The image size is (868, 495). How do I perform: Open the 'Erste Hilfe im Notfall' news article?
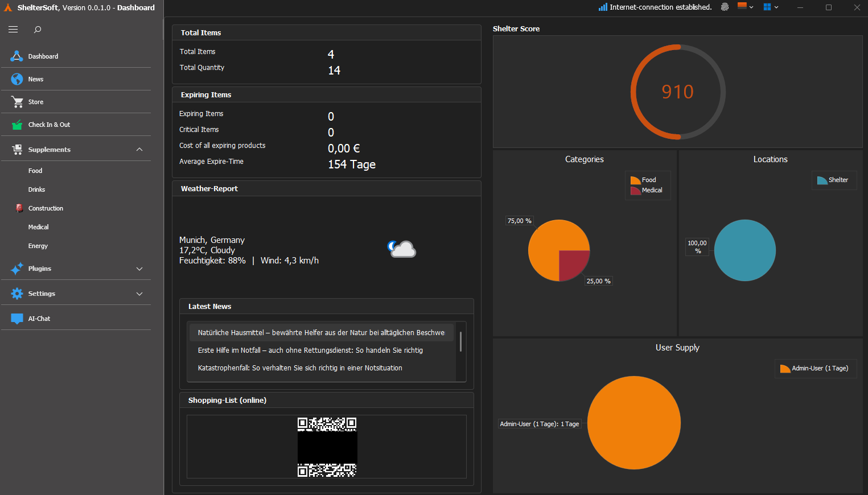(310, 350)
